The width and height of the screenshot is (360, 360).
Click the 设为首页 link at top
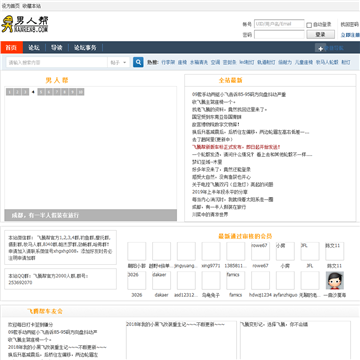[x=11, y=6]
